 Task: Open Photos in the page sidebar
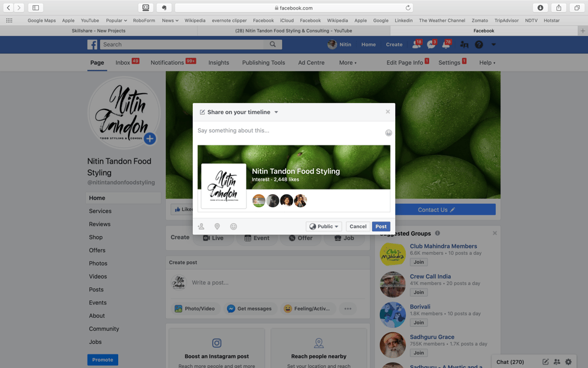(98, 263)
